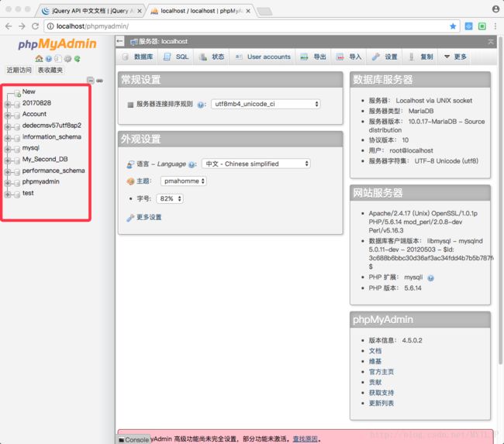Click the 查找原因 link in warning

305,439
